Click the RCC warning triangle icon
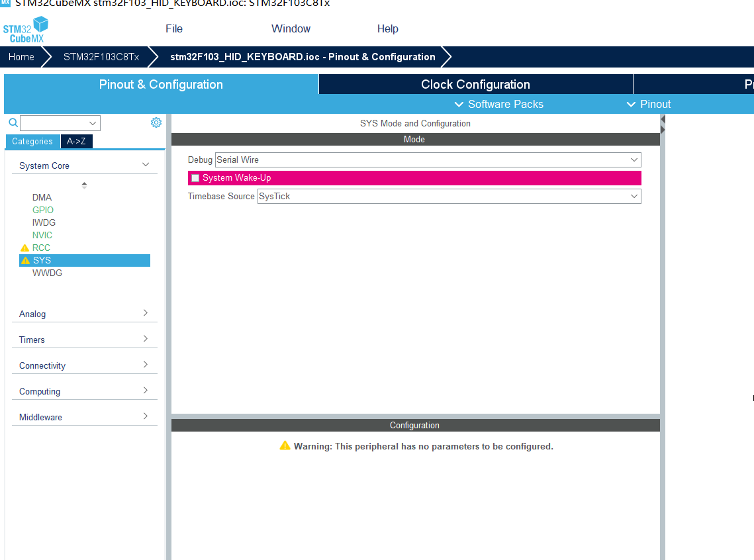The image size is (754, 560). (x=25, y=248)
